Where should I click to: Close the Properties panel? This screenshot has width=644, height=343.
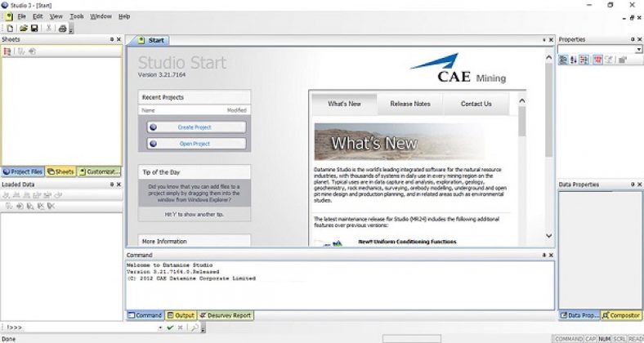point(639,39)
